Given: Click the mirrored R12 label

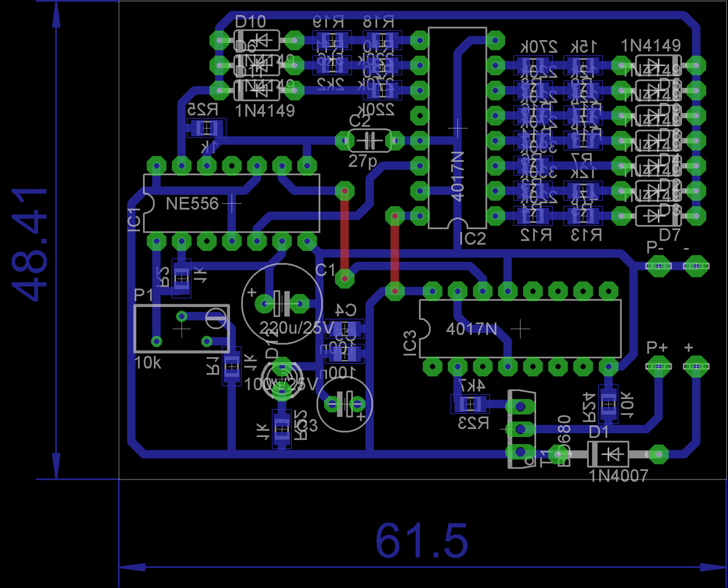Looking at the screenshot, I should pos(536,235).
